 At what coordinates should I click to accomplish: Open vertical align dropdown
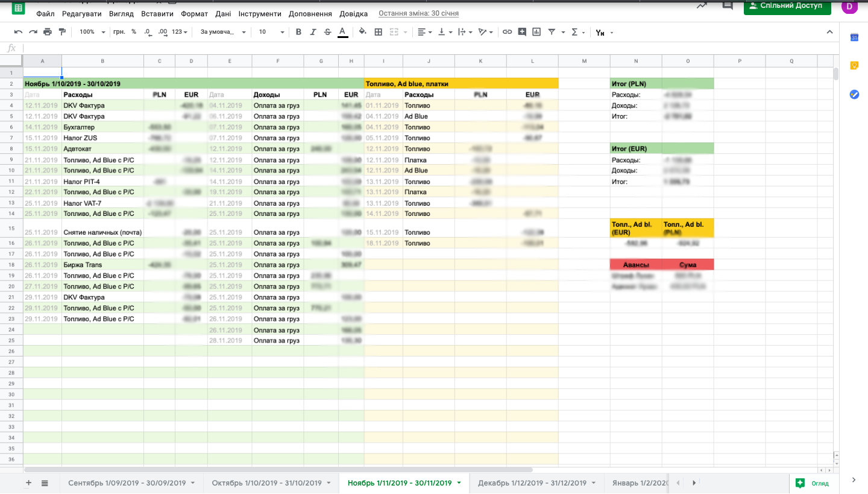point(445,32)
